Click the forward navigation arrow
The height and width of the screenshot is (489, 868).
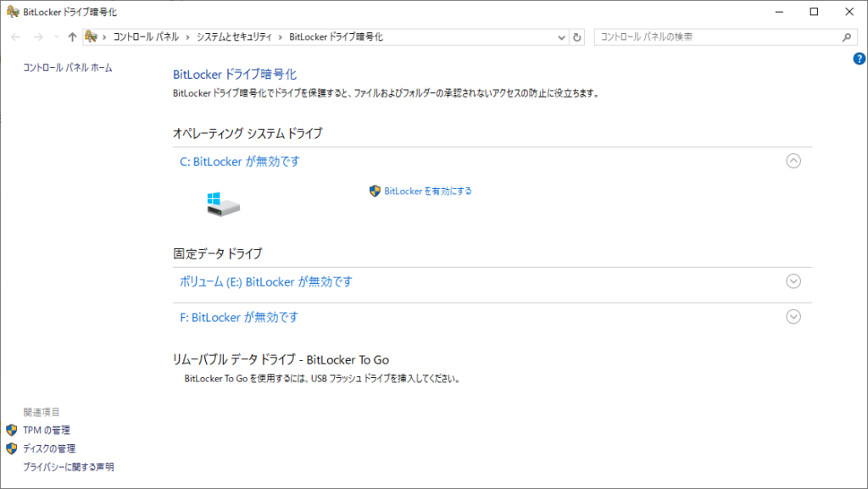click(38, 37)
